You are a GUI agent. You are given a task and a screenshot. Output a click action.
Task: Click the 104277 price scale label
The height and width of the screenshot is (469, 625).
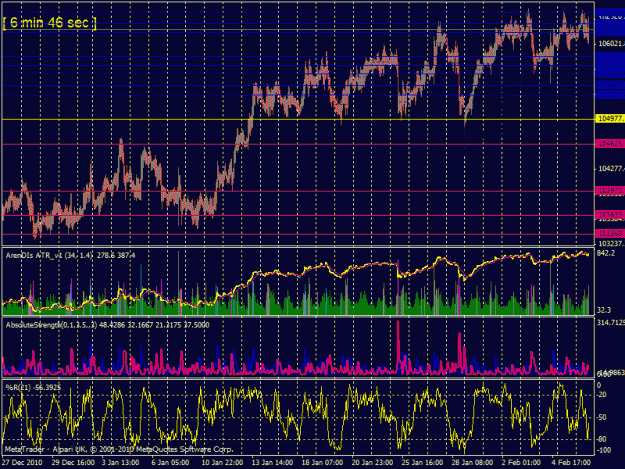pos(610,169)
